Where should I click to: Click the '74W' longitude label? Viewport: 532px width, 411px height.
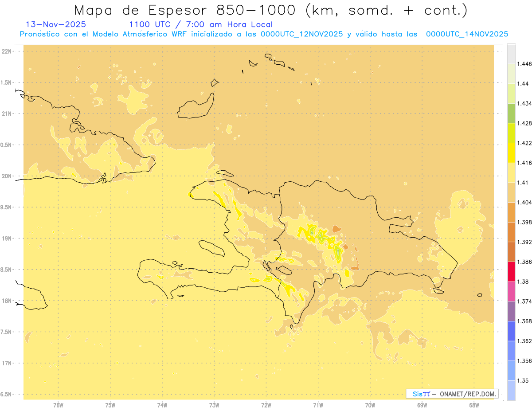162,405
